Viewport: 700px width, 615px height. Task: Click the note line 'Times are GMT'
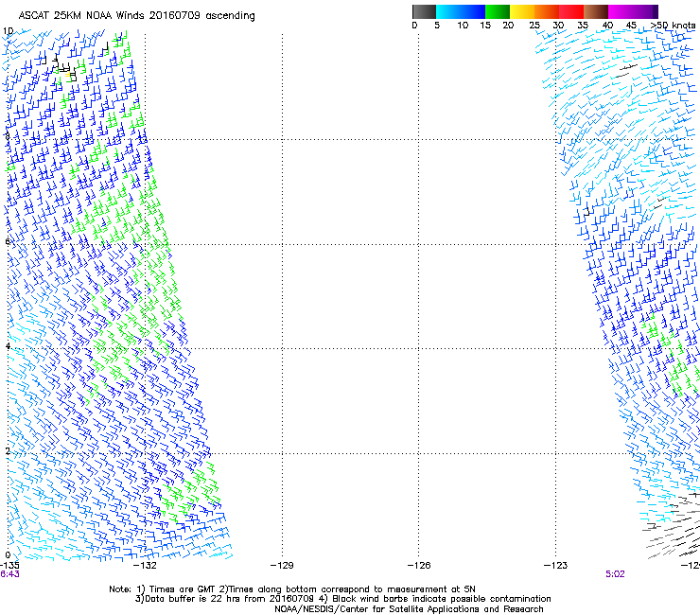click(183, 589)
